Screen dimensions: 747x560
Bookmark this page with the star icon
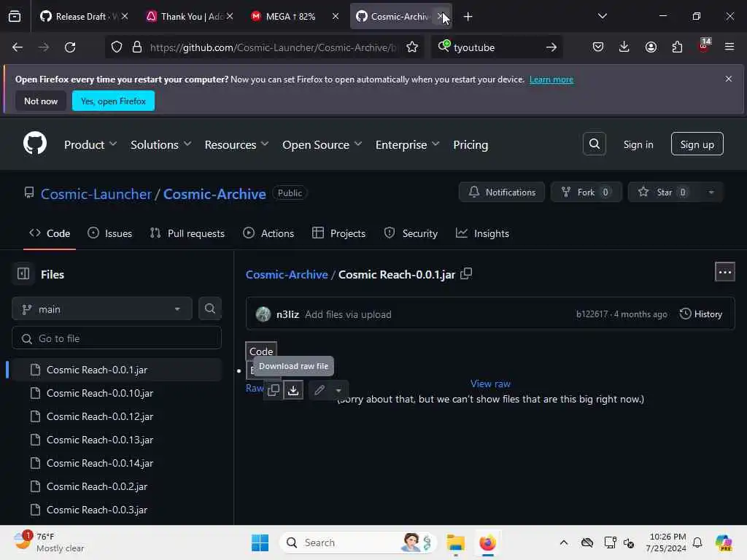pyautogui.click(x=412, y=47)
